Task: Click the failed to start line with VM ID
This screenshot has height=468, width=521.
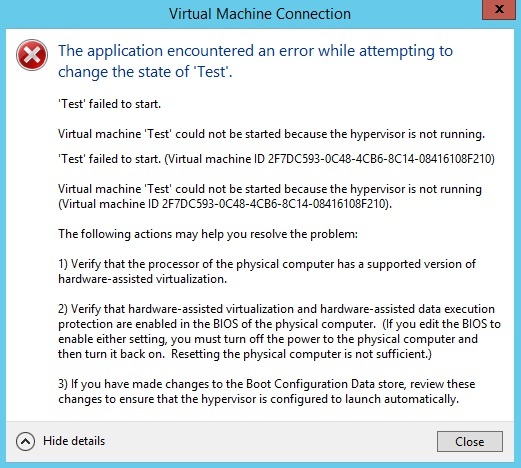Action: click(x=276, y=159)
